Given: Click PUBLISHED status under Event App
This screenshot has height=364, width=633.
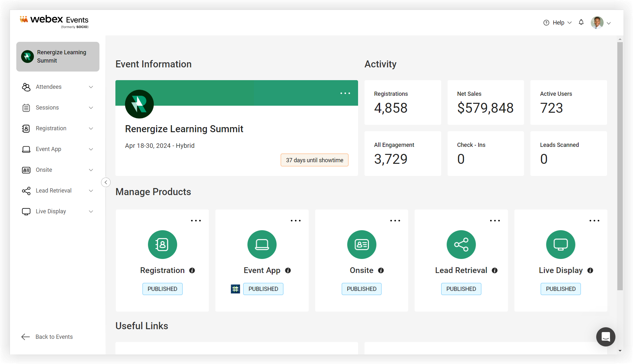Looking at the screenshot, I should 263,289.
